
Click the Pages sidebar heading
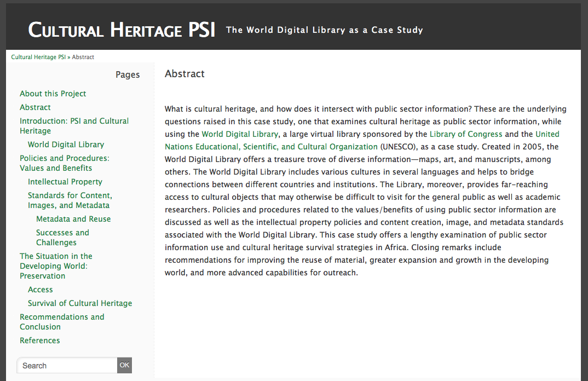click(x=128, y=74)
